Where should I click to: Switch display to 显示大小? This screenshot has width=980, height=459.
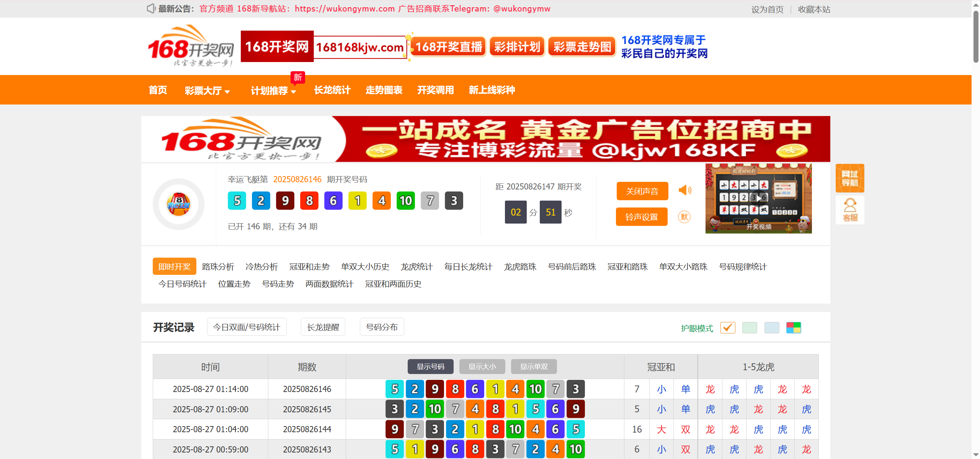pos(482,367)
